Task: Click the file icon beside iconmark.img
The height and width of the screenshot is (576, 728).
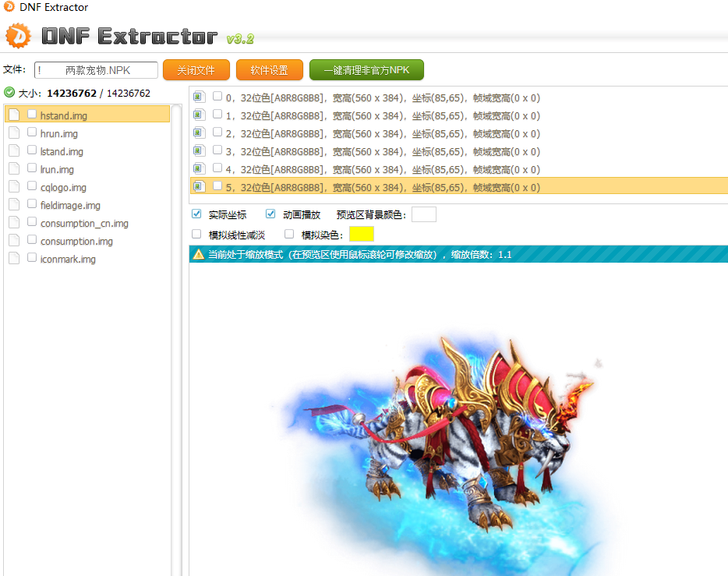Action: click(x=14, y=259)
